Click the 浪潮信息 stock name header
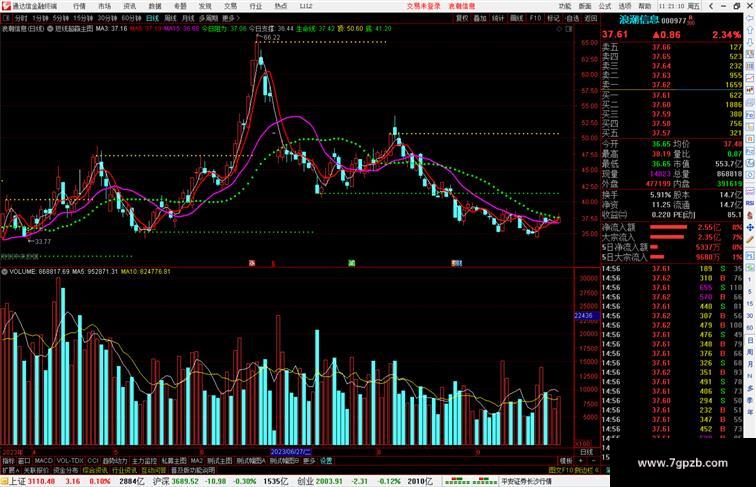The image size is (756, 487). click(x=639, y=20)
